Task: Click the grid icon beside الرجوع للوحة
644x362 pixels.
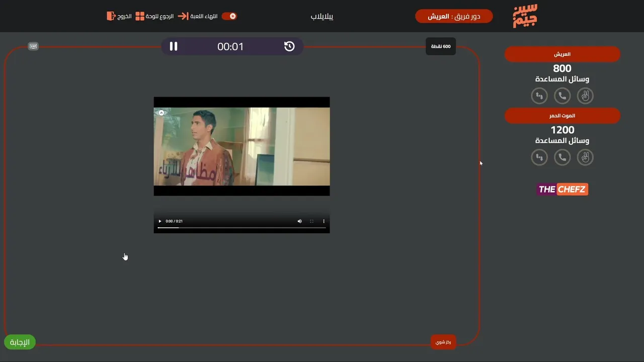Action: 140,16
